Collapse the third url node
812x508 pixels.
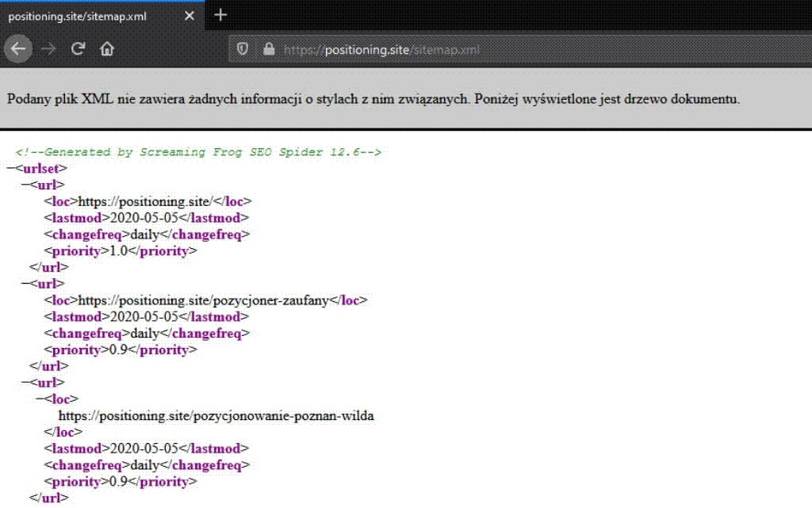click(25, 383)
